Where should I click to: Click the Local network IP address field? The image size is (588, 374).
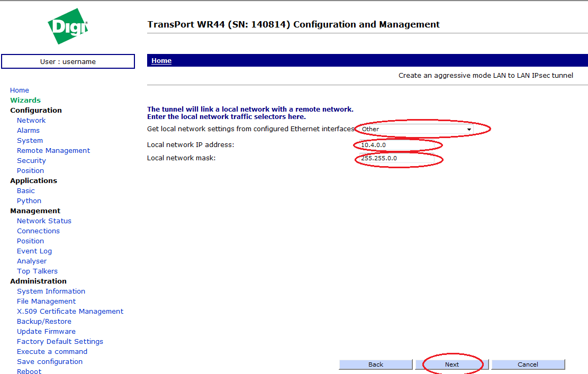pos(396,145)
